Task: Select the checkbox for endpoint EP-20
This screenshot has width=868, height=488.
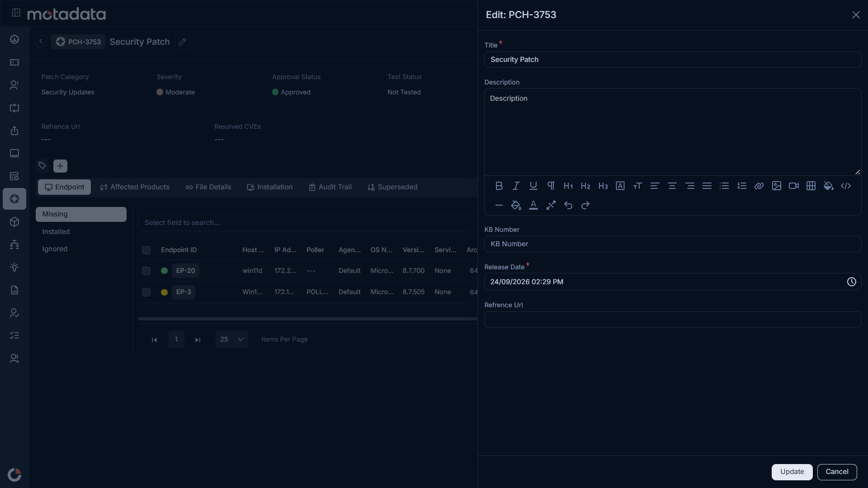Action: click(146, 271)
